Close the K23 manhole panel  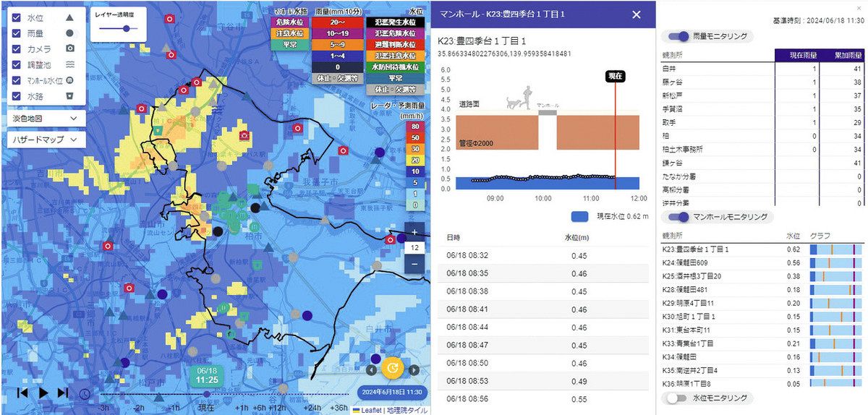pyautogui.click(x=636, y=14)
